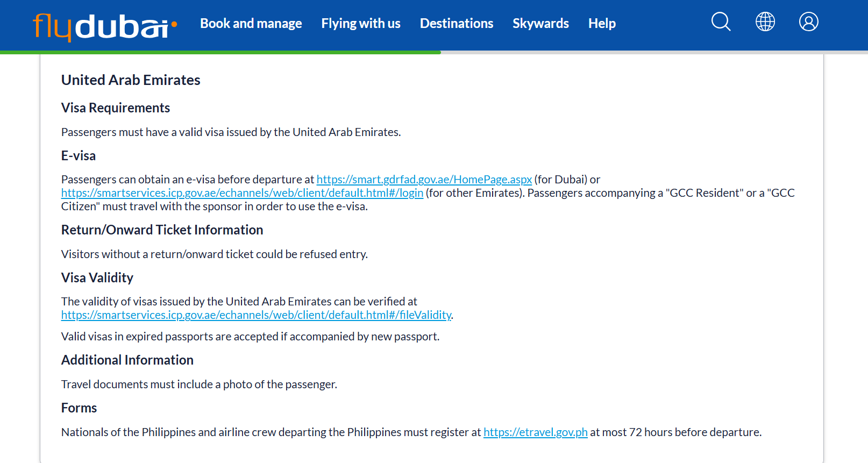Open the etravel.gov.ph registration link
868x463 pixels.
pos(535,432)
